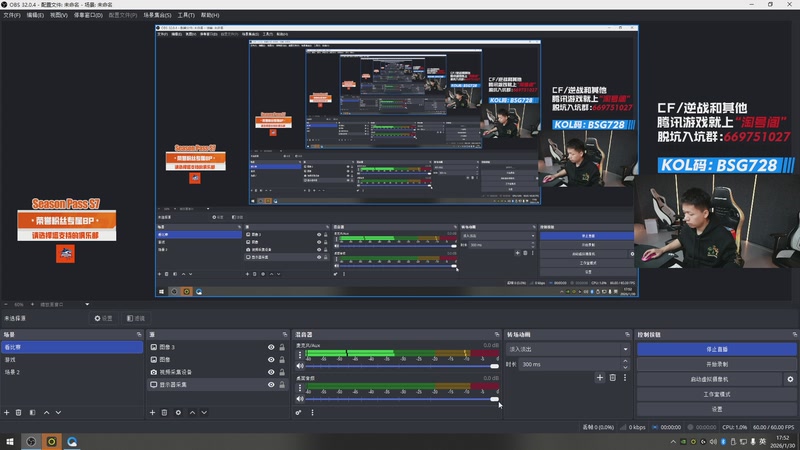Open the 工具(T) menu
Image resolution: width=800 pixels, height=450 pixels.
[x=186, y=15]
